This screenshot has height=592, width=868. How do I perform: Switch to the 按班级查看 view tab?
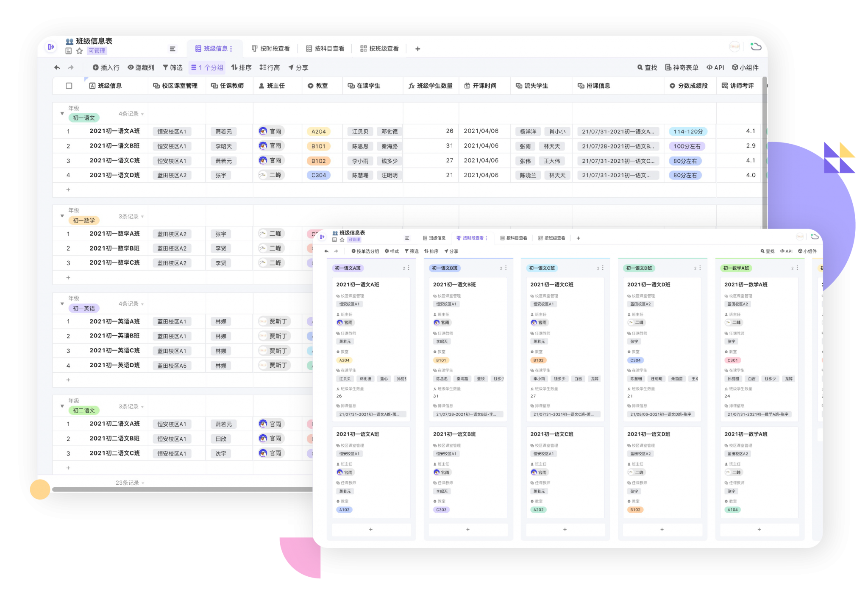click(379, 49)
